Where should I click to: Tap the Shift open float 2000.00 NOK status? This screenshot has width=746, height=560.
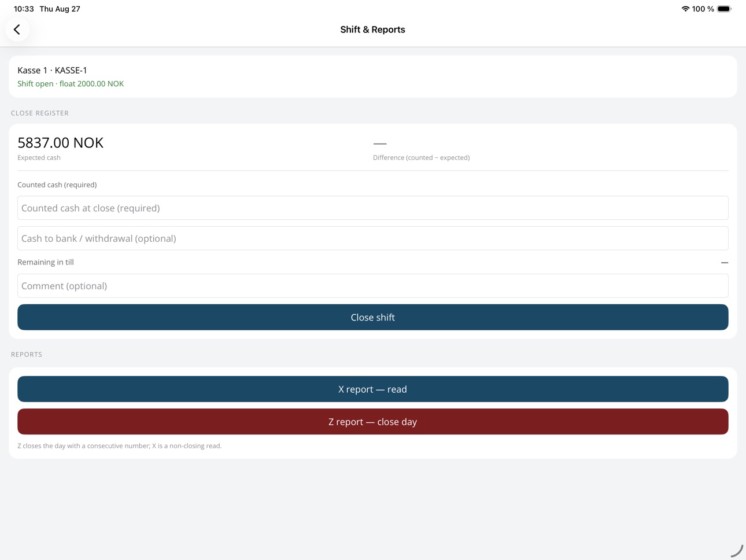(71, 84)
